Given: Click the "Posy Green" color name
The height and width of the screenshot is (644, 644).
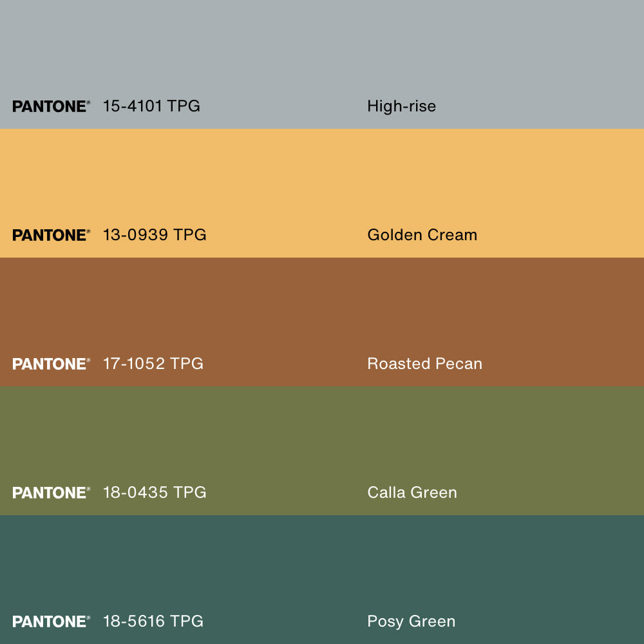Looking at the screenshot, I should (x=411, y=621).
